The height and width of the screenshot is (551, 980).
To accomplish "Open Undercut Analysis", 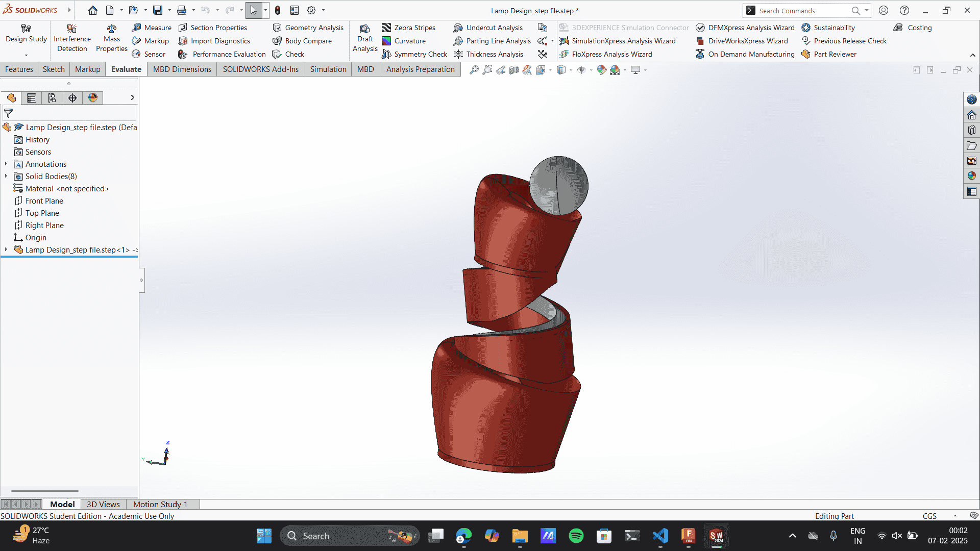I will pyautogui.click(x=488, y=28).
